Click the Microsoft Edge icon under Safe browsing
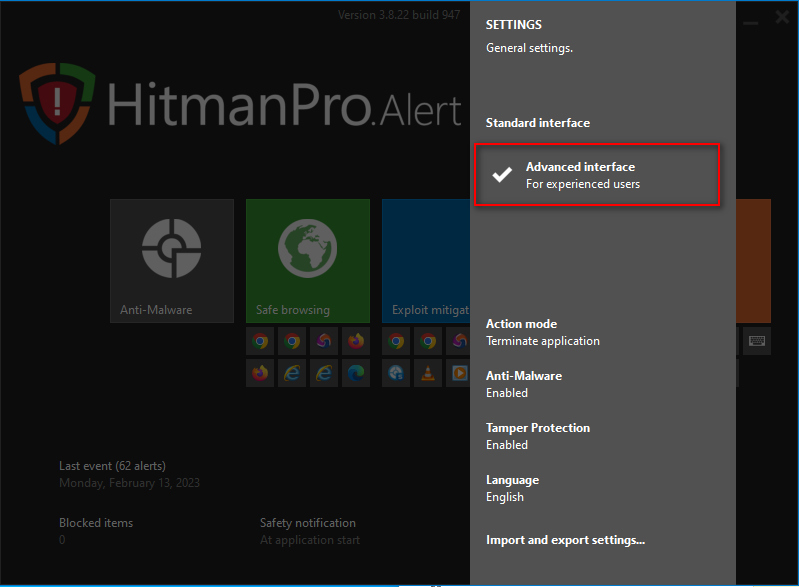 (356, 373)
